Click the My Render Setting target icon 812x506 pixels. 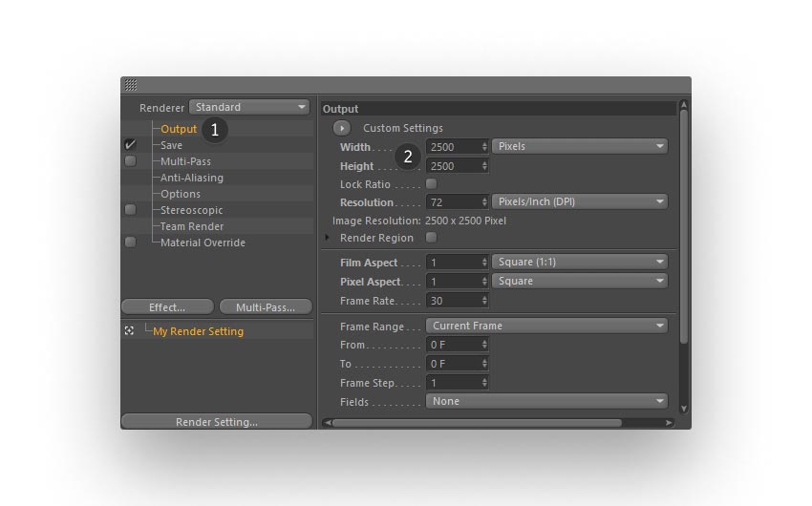point(130,330)
